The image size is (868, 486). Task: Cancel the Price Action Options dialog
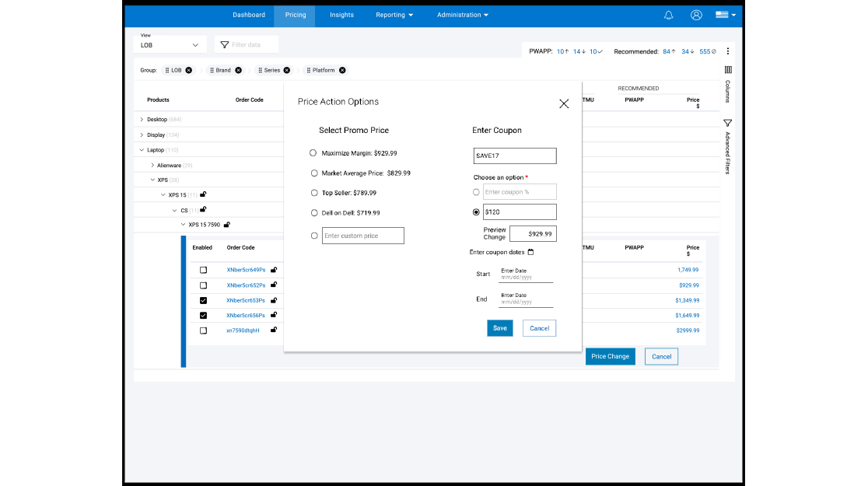539,328
